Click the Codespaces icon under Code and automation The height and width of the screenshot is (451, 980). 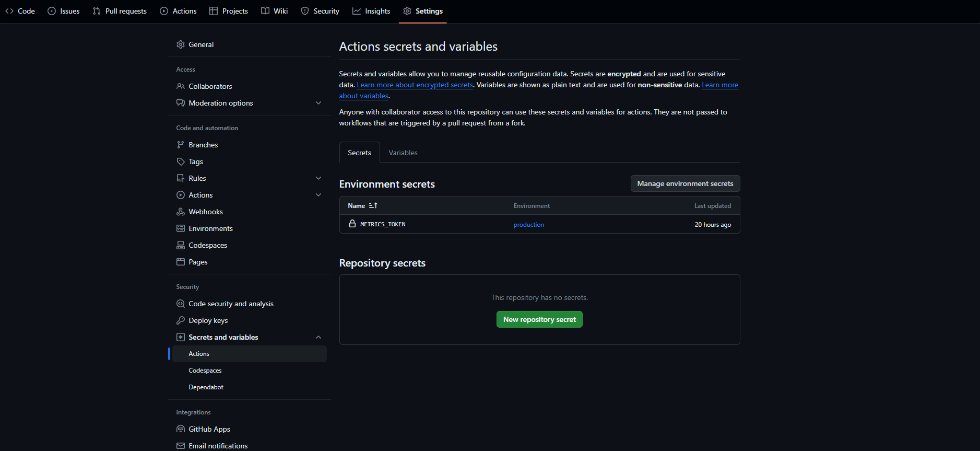(x=181, y=245)
